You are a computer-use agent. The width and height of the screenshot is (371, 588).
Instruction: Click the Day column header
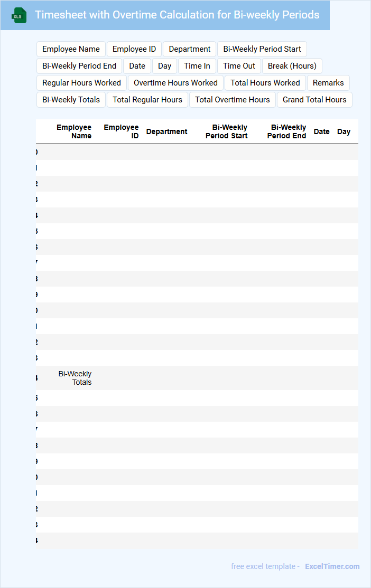[x=344, y=131]
